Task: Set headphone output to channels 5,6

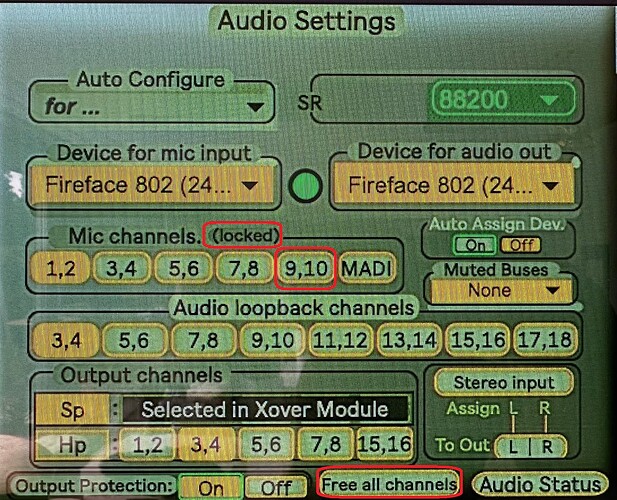Action: tap(266, 445)
